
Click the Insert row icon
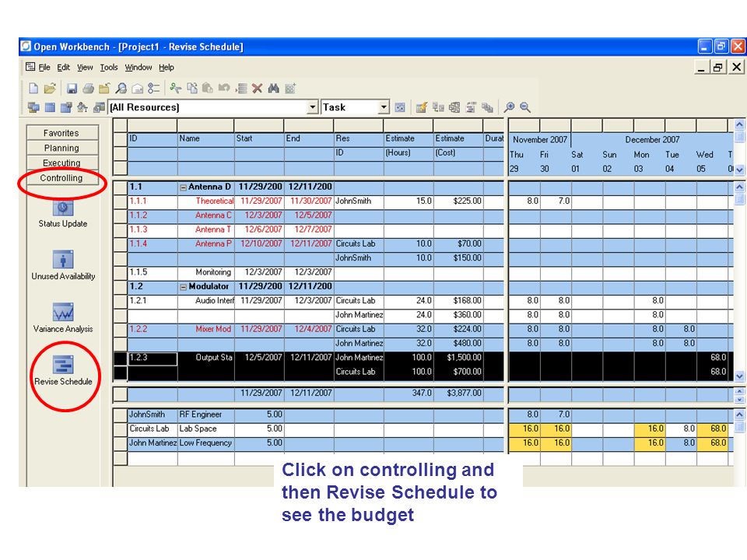tap(241, 88)
